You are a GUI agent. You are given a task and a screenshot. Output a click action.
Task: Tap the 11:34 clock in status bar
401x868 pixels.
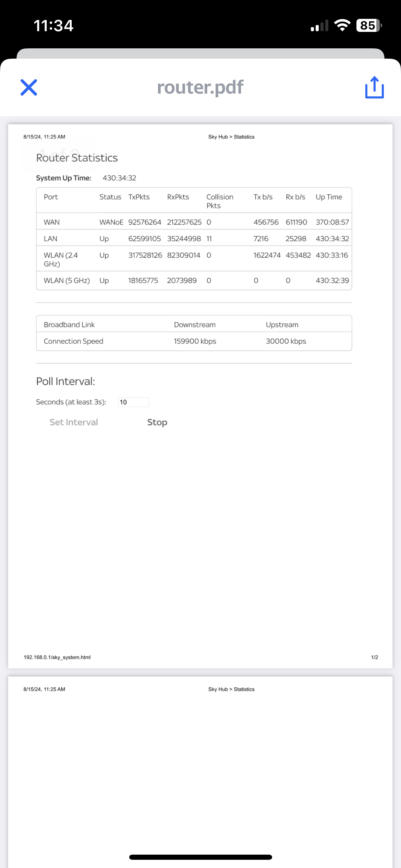(x=53, y=26)
